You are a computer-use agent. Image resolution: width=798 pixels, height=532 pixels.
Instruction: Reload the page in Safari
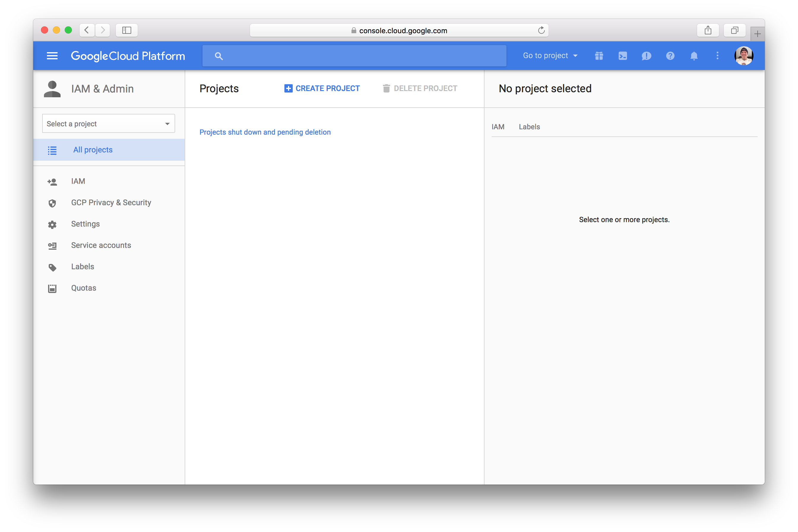pos(541,30)
